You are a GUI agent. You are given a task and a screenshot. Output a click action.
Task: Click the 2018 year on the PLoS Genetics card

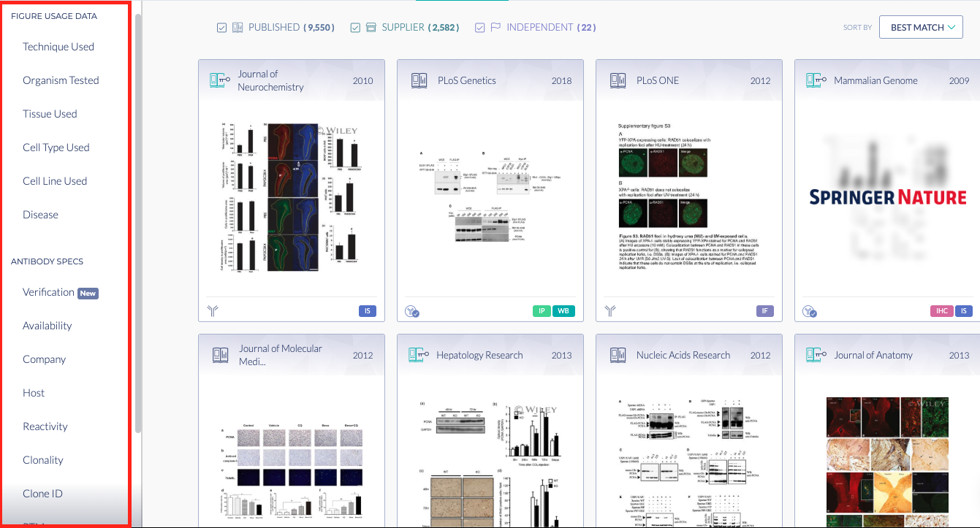(561, 80)
